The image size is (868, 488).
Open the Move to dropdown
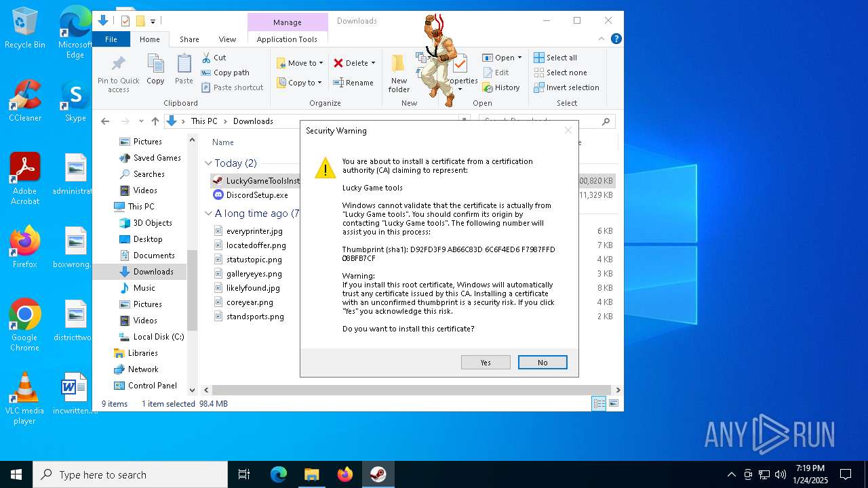(x=300, y=63)
